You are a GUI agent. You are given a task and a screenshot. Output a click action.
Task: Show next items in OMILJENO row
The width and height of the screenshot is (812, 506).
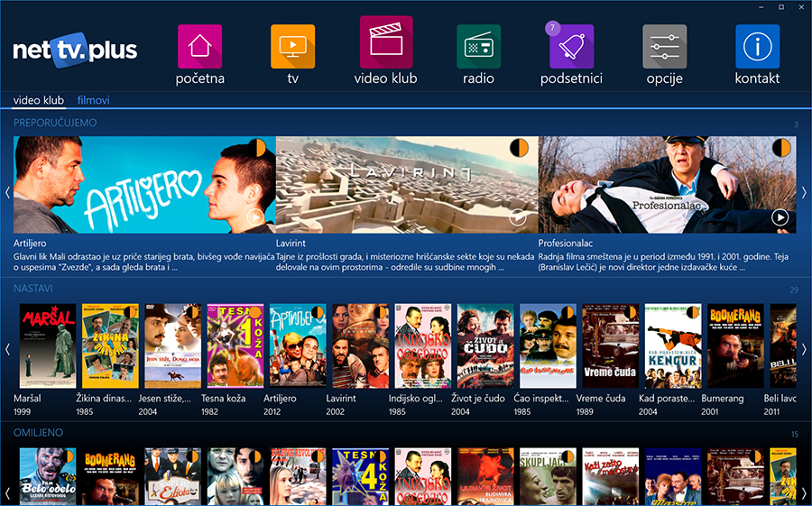(x=804, y=492)
